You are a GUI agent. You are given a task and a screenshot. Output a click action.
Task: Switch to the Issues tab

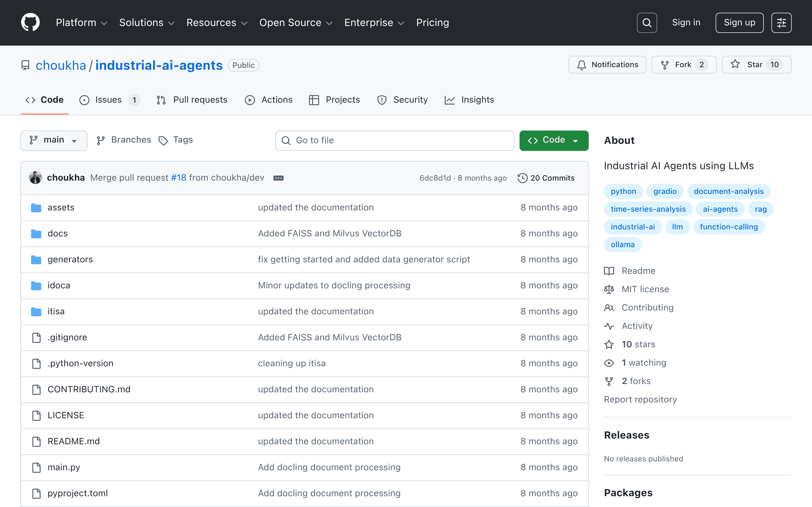click(109, 100)
